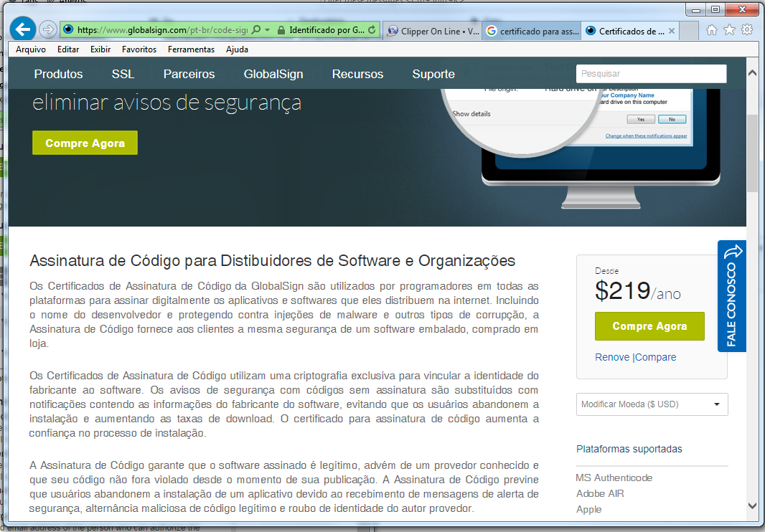765x532 pixels.
Task: Close the browser window
Action: (742, 9)
